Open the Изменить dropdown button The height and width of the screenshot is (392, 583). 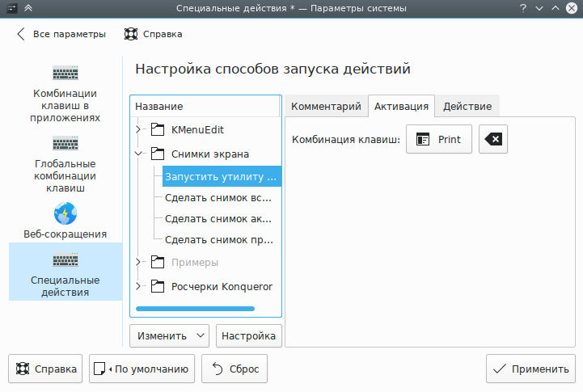pyautogui.click(x=169, y=335)
